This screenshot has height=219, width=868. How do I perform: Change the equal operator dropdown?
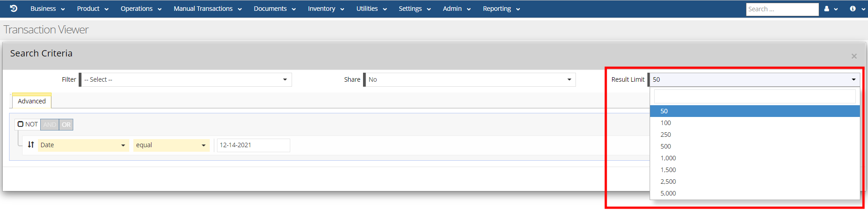tap(171, 145)
